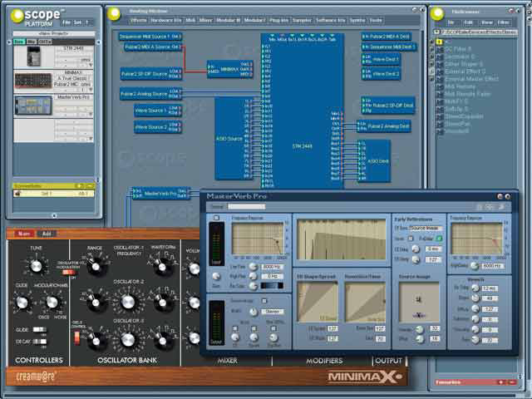Click the Low Pass value field 8000 Hz
Screen dimensions: 532x399
(272, 267)
